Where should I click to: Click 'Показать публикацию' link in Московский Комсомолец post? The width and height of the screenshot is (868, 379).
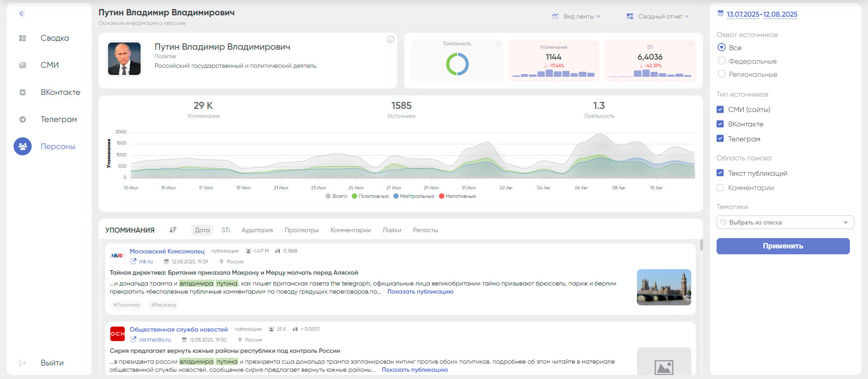point(420,291)
